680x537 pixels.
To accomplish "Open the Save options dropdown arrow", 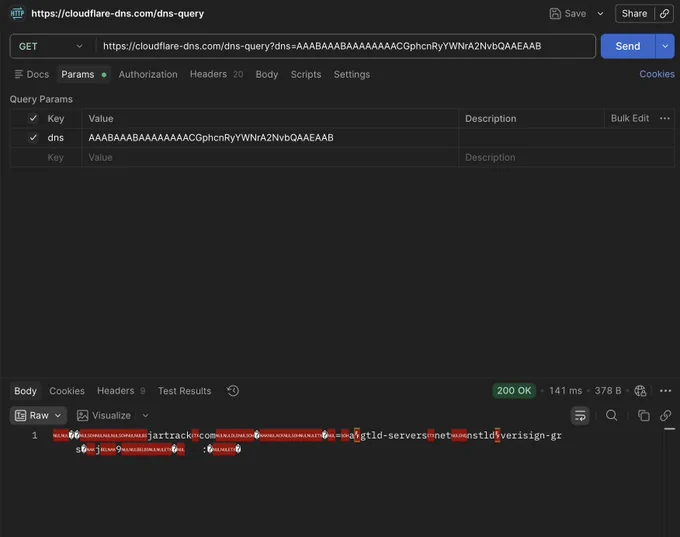I will [600, 13].
